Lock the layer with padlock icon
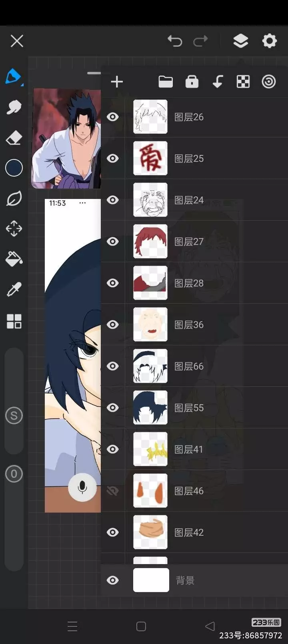 click(192, 81)
